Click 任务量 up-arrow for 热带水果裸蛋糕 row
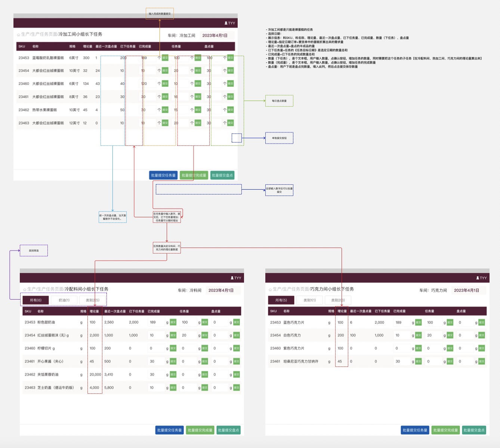Image resolution: width=500 pixels, height=448 pixels. pos(192,110)
